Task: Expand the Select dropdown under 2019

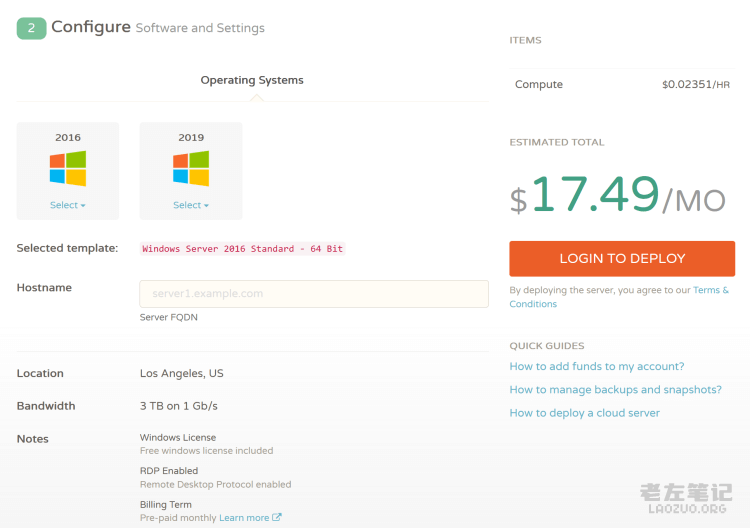Action: [x=191, y=205]
